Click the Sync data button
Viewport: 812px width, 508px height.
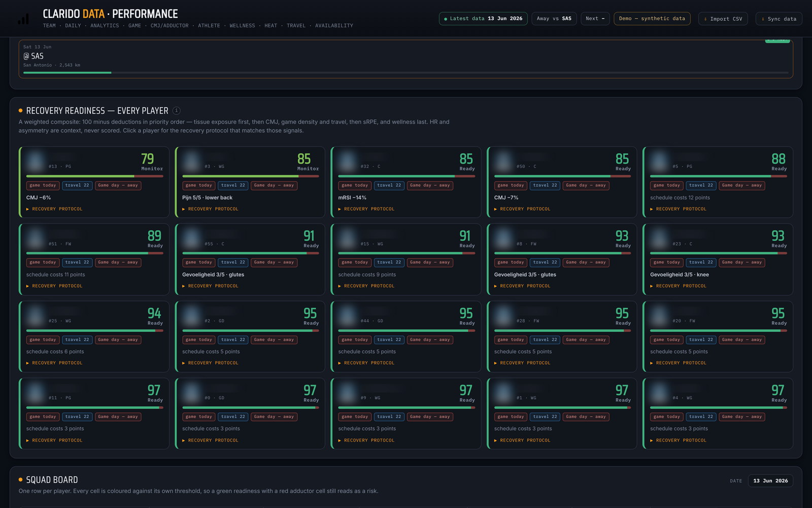[x=779, y=19]
